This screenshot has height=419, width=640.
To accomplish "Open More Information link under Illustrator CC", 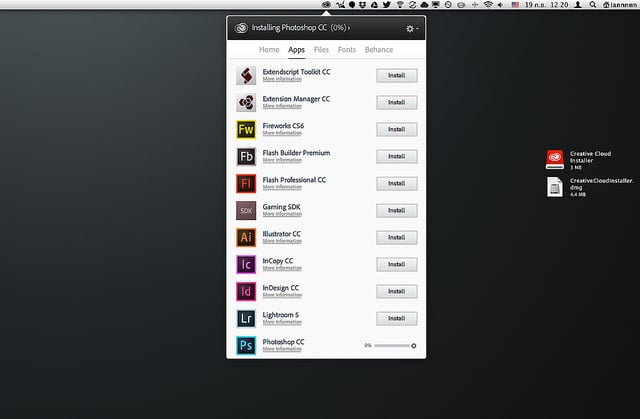I will point(282,241).
